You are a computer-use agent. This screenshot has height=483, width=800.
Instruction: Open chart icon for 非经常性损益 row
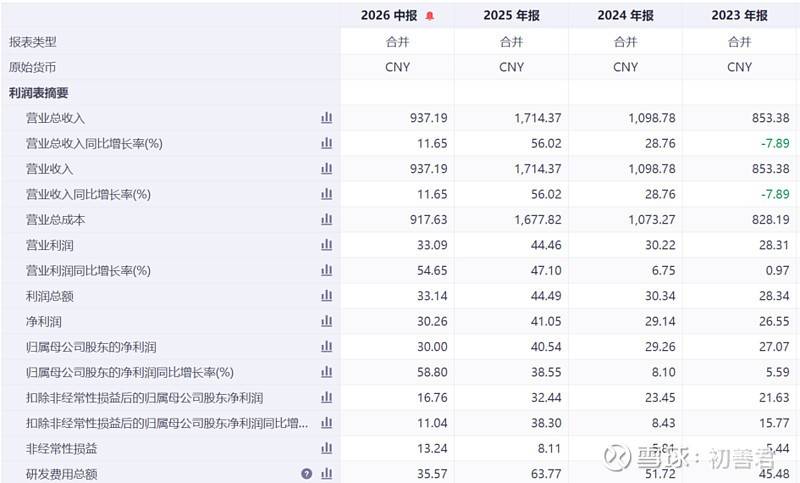pyautogui.click(x=327, y=448)
